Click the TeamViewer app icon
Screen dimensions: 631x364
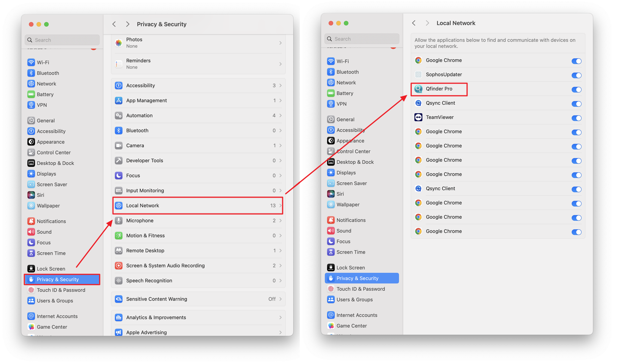point(418,117)
